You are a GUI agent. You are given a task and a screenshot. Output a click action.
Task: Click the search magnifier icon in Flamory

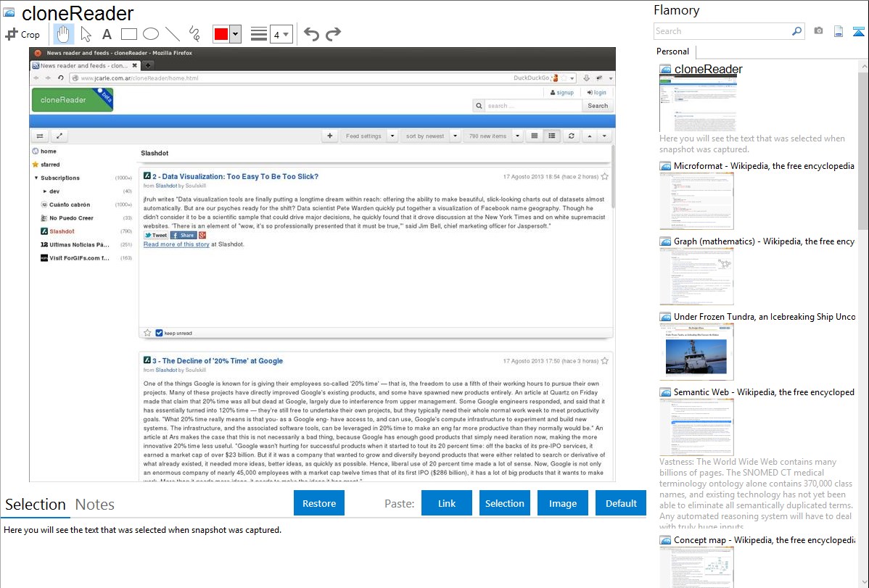(797, 31)
